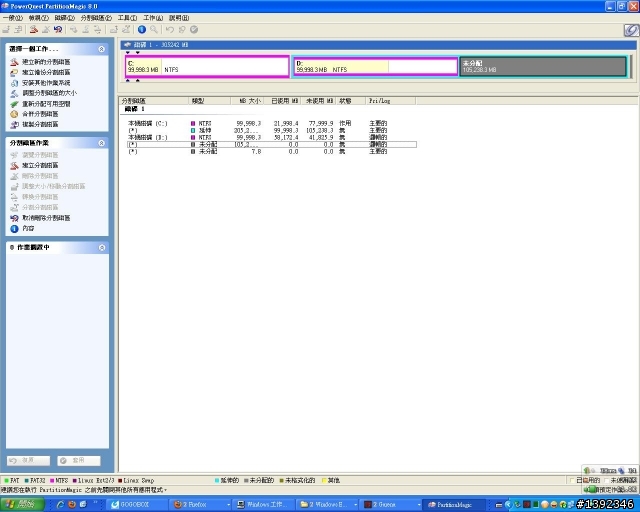Click 建立新的分割磁區 wizard icon in task panel
Image resolution: width=640 pixels, height=512 pixels.
tap(14, 62)
